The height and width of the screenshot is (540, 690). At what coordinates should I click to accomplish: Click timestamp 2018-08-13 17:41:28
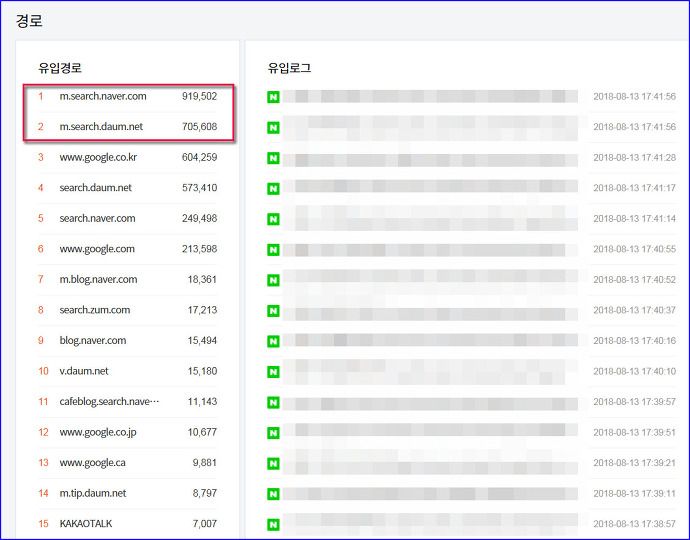pos(634,158)
